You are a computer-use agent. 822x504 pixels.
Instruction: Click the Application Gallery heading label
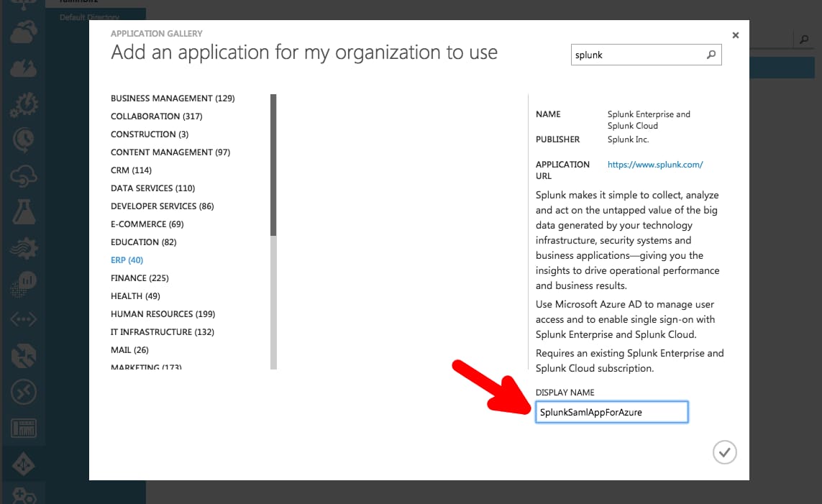(x=156, y=34)
